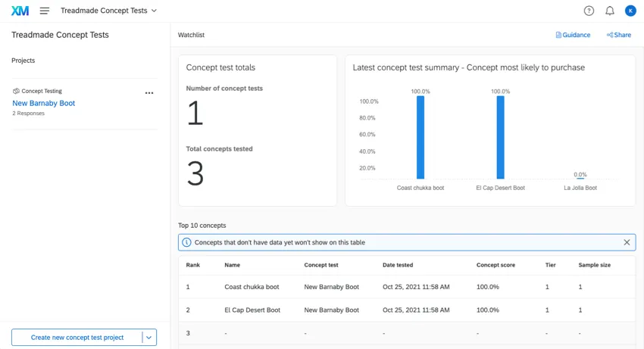Open the notifications bell
Image resolution: width=644 pixels, height=349 pixels.
609,11
